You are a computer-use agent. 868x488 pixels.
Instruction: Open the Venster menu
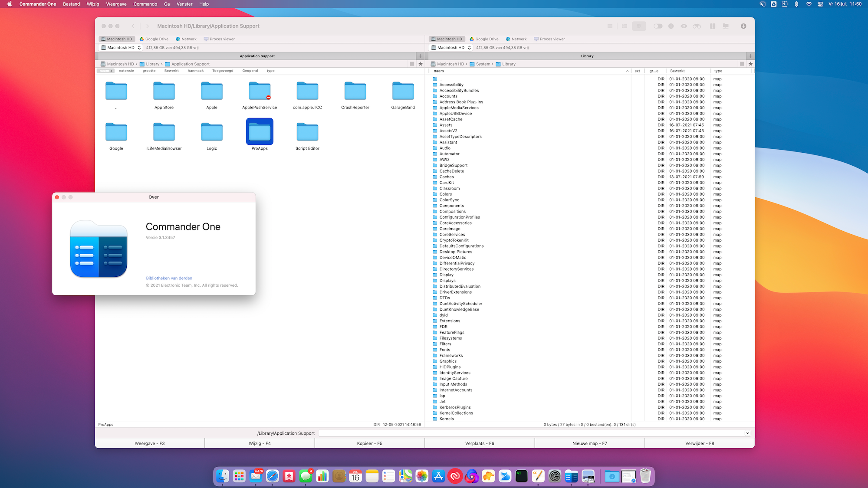click(184, 4)
